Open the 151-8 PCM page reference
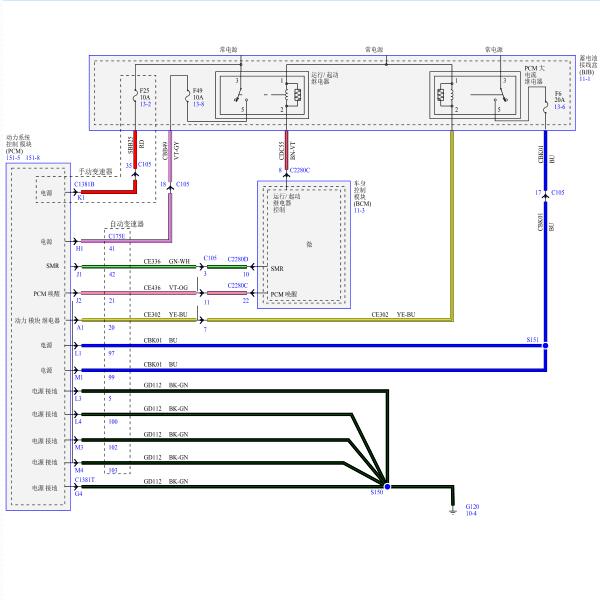 click(33, 158)
